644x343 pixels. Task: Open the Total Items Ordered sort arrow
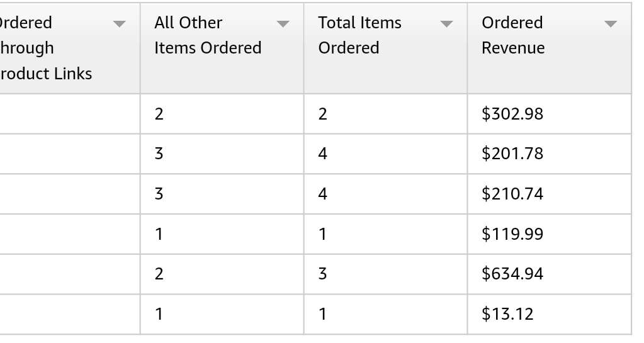pyautogui.click(x=446, y=24)
